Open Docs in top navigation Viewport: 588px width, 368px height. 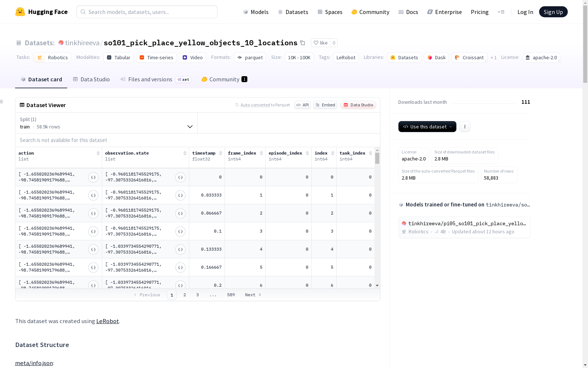[x=408, y=12]
